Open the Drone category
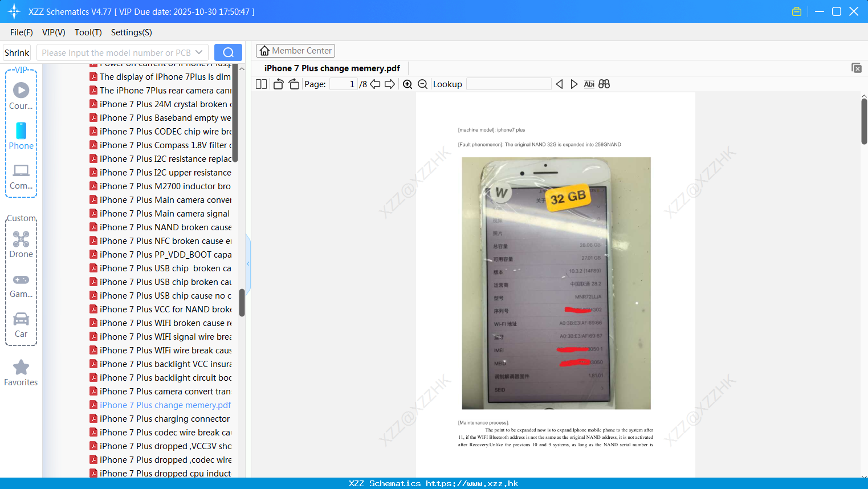Viewport: 868px width, 489px height. click(21, 244)
